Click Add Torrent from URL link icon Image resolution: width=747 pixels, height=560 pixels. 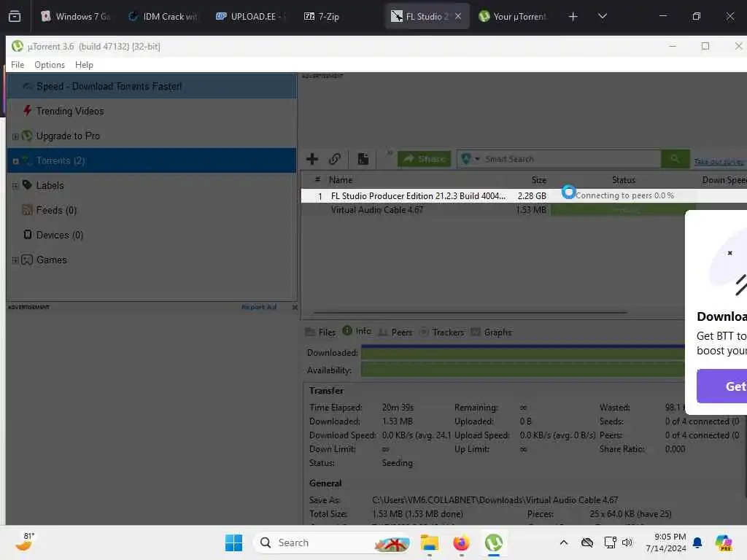click(335, 159)
